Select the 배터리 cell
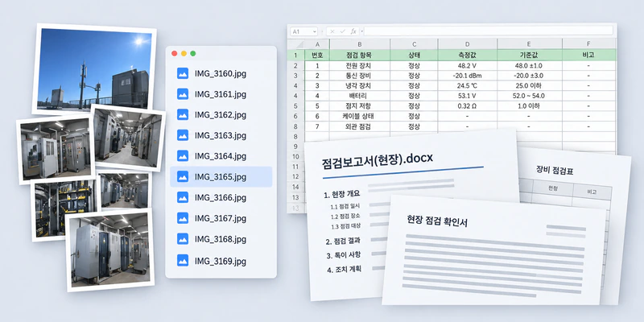The image size is (644, 322). coord(360,96)
